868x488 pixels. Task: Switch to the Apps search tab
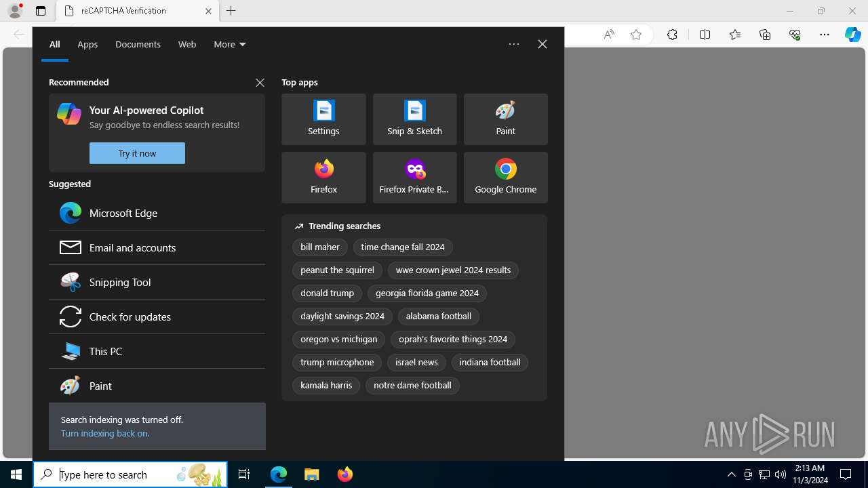87,44
